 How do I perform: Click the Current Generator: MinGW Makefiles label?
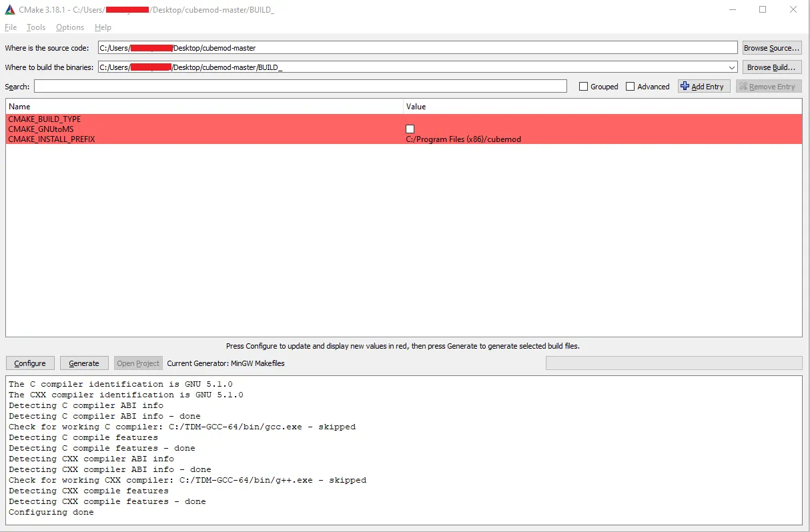point(226,363)
